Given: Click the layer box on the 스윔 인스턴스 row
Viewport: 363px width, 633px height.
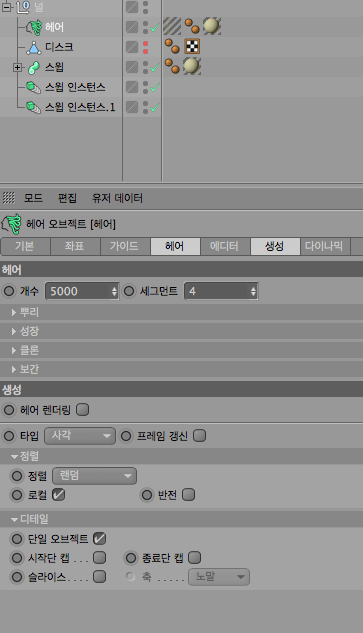Looking at the screenshot, I should pos(132,87).
